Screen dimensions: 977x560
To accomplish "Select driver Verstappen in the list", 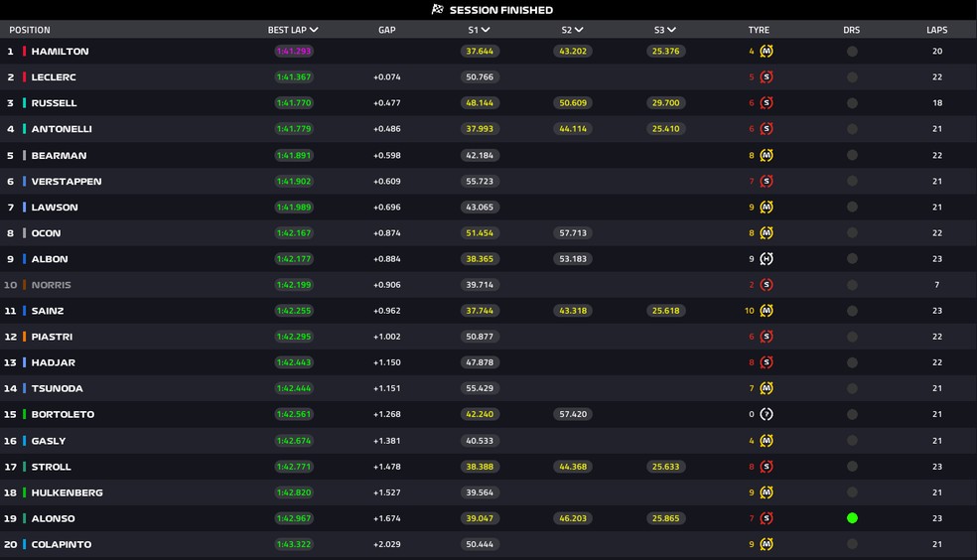I will 67,182.
